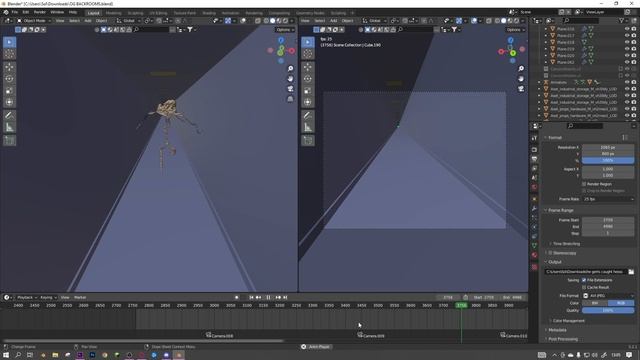Select the Measure tool in right viewport

coord(308,127)
